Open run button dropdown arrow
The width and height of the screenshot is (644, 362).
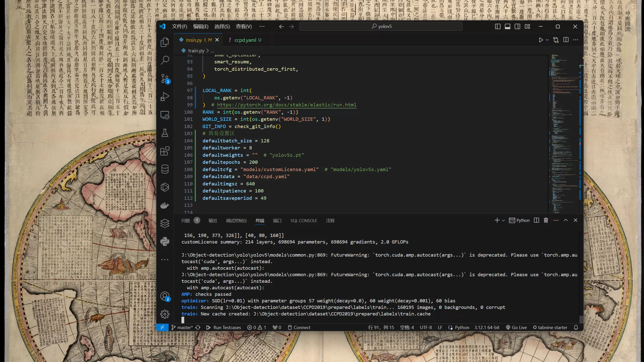[547, 40]
